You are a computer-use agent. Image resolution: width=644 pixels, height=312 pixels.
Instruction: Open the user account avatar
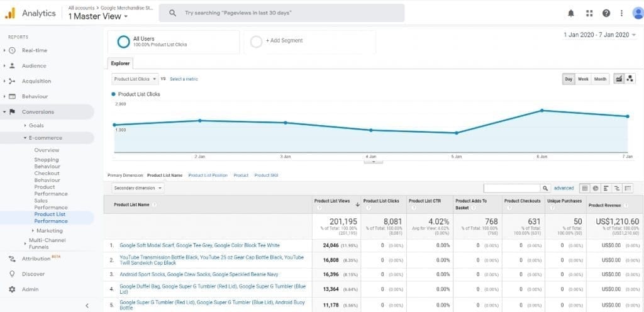pyautogui.click(x=638, y=13)
